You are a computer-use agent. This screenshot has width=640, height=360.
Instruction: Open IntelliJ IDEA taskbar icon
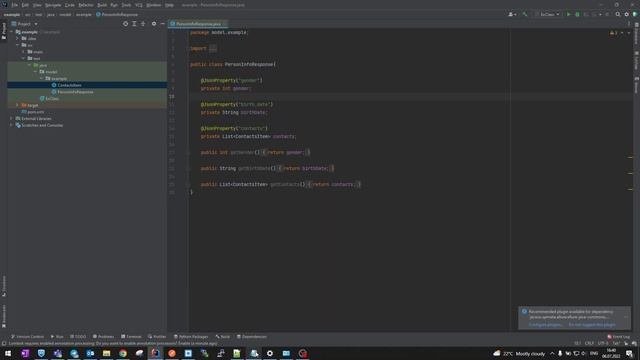[156, 353]
